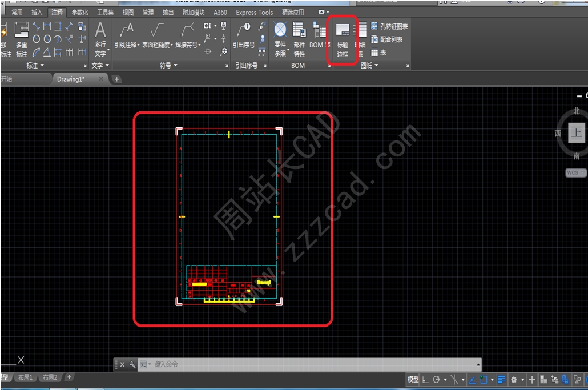The image size is (588, 390).
Task: Toggle ortho mode in status bar
Action: point(425,380)
